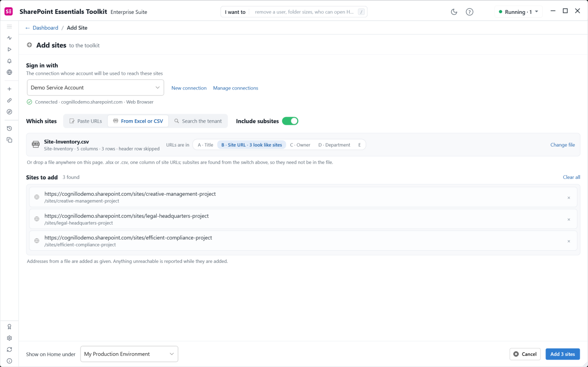Click the copy pages icon in sidebar
Image resolution: width=588 pixels, height=367 pixels.
click(x=9, y=140)
